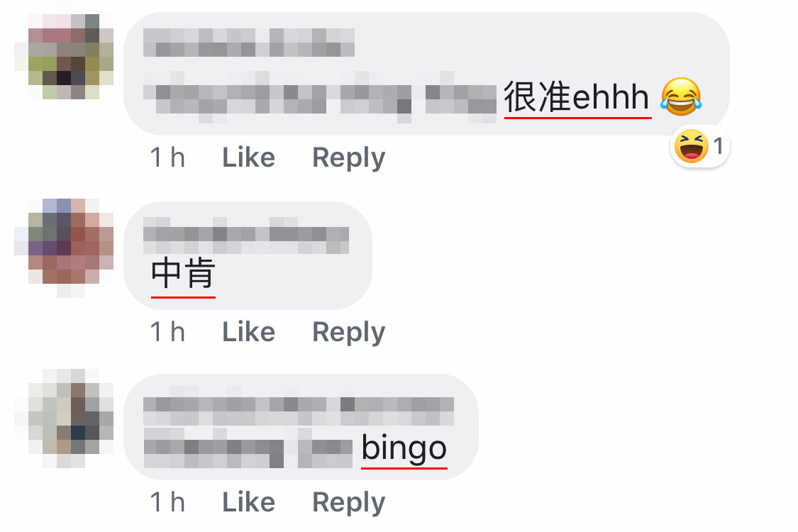This screenshot has height=532, width=798.
Task: Open the first commenter's blurred name link
Action: pyautogui.click(x=249, y=43)
